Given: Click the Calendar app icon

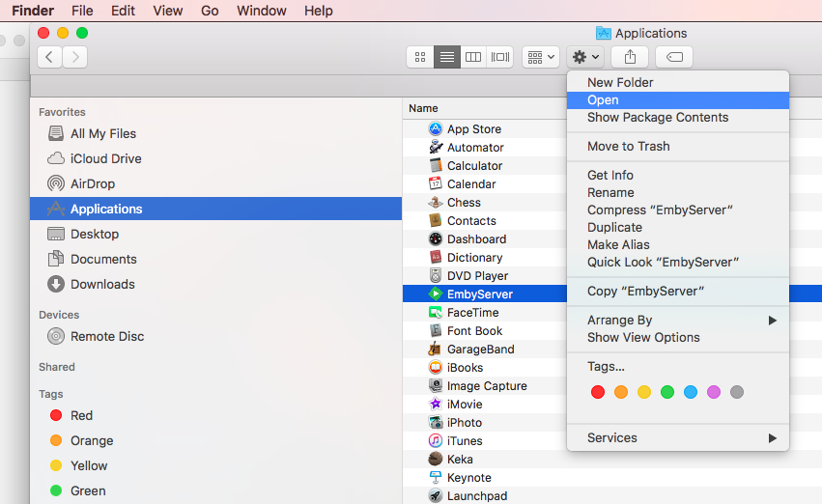Looking at the screenshot, I should tap(435, 183).
